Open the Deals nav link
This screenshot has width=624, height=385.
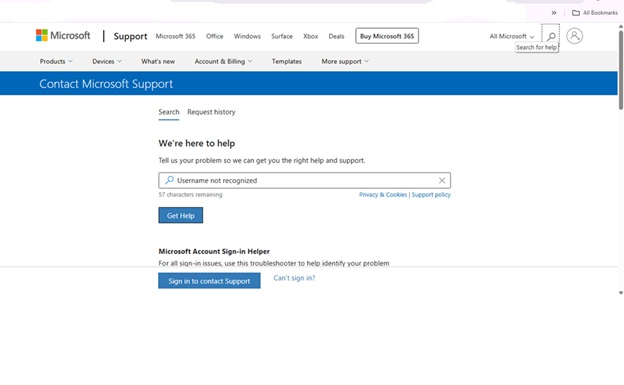click(336, 36)
